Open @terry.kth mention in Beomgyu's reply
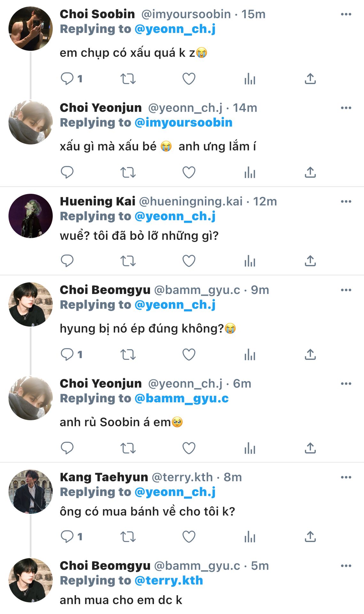Screen dimensions: 364x614 point(169,580)
